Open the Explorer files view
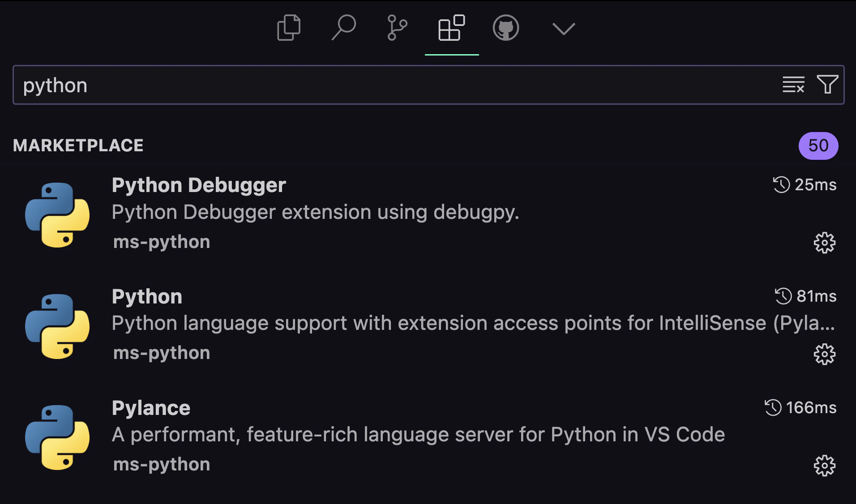Image resolution: width=856 pixels, height=504 pixels. tap(289, 28)
